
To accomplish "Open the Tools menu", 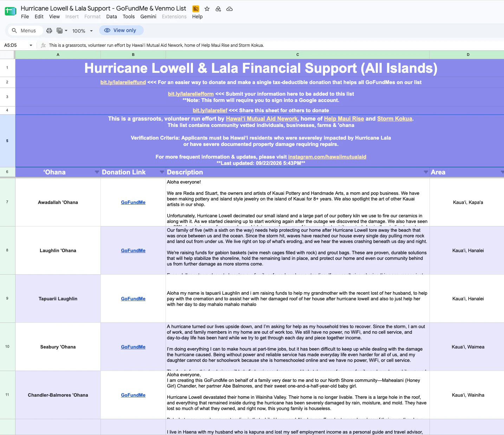I will [129, 17].
